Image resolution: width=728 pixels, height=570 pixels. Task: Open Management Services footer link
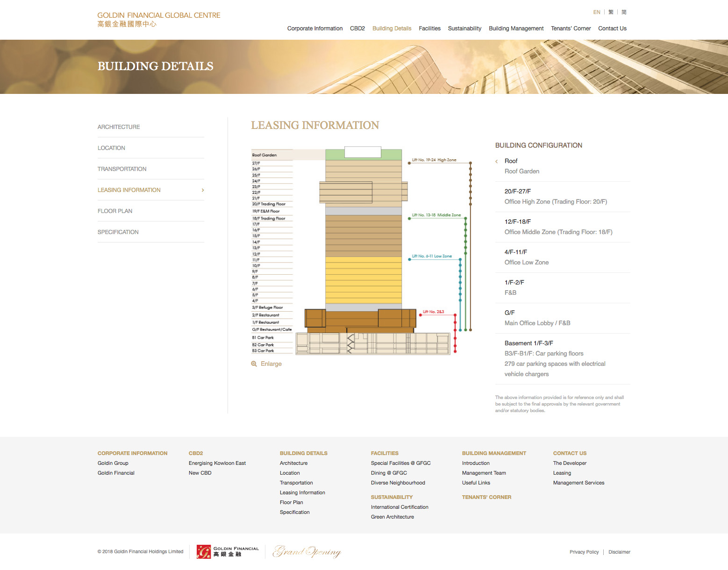click(x=578, y=483)
